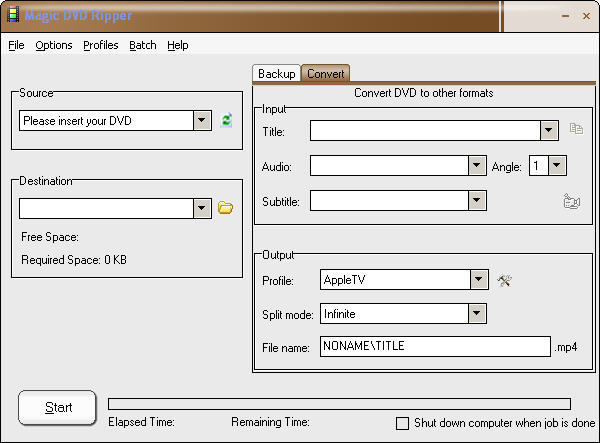Switch to the Backup tab
This screenshot has height=443, width=600.
(x=277, y=73)
